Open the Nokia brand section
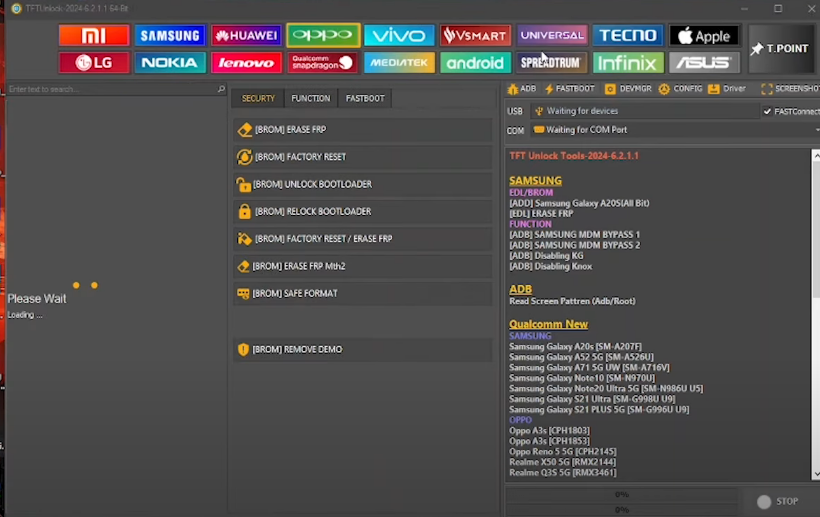820x517 pixels. pyautogui.click(x=170, y=63)
